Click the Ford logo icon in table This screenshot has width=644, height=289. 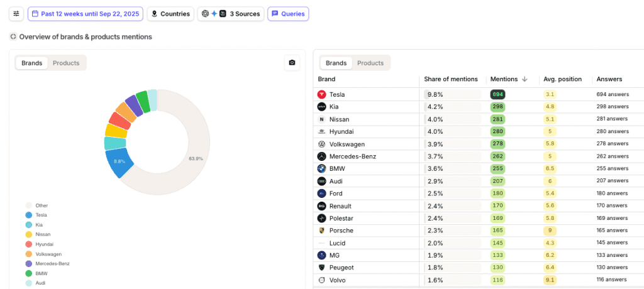click(321, 194)
